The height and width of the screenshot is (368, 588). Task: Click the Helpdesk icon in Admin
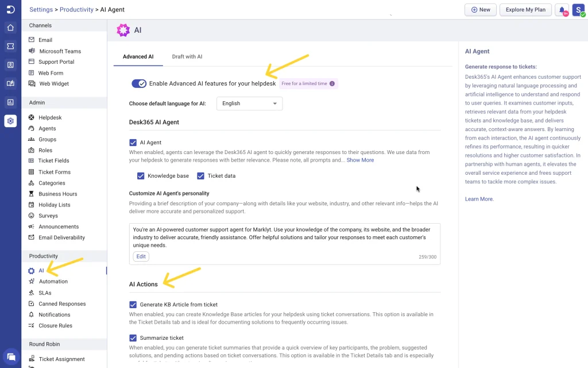coord(32,117)
